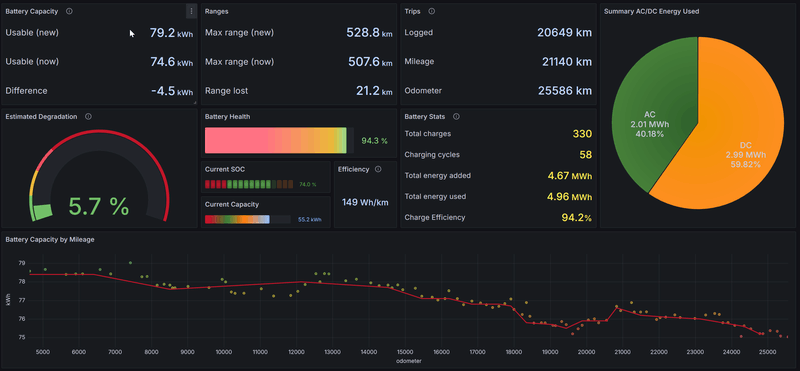Click info icon beside Battery Capacity title

coord(69,11)
